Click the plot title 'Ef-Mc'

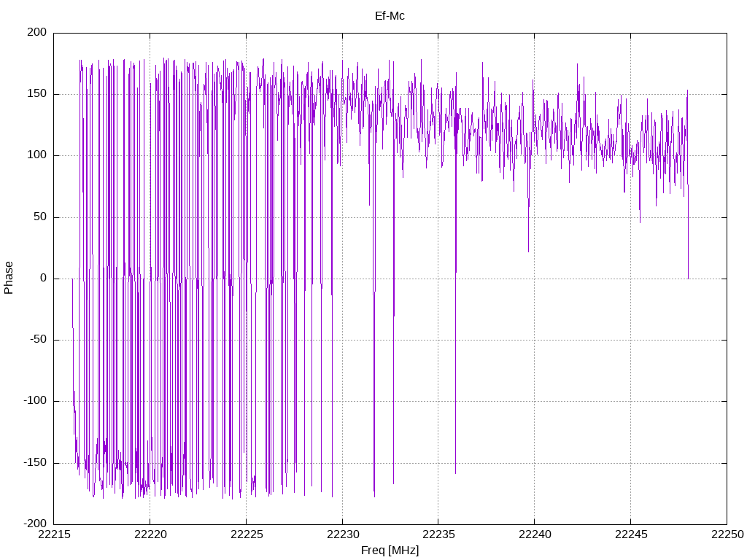tap(390, 16)
